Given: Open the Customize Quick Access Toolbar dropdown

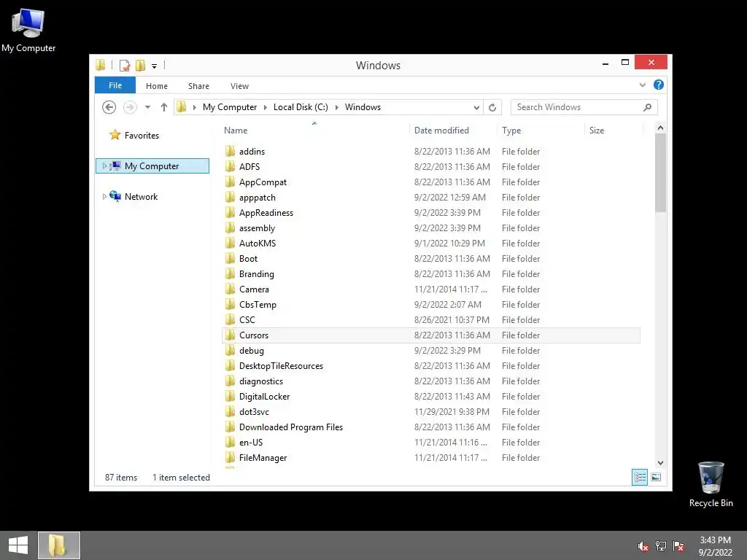Looking at the screenshot, I should [x=155, y=66].
